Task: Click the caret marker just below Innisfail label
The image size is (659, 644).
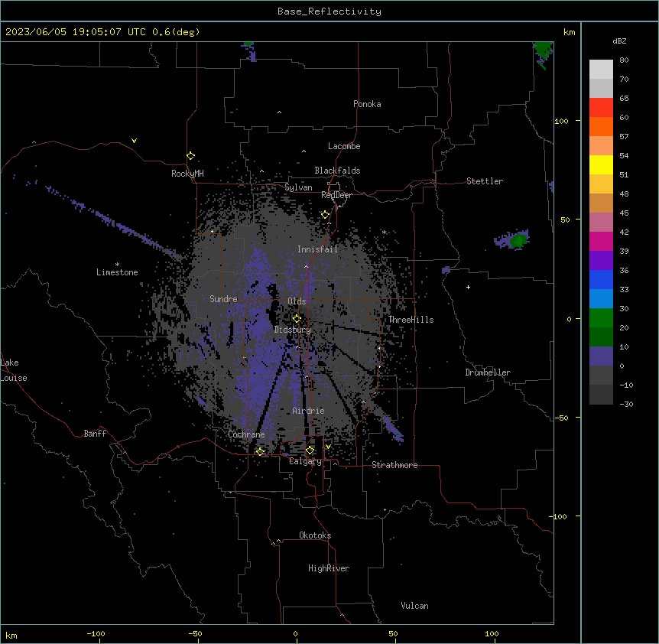Action: coord(306,266)
